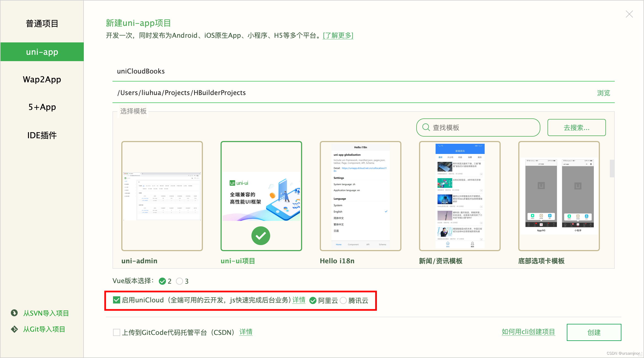Close the new project dialog

(x=629, y=14)
